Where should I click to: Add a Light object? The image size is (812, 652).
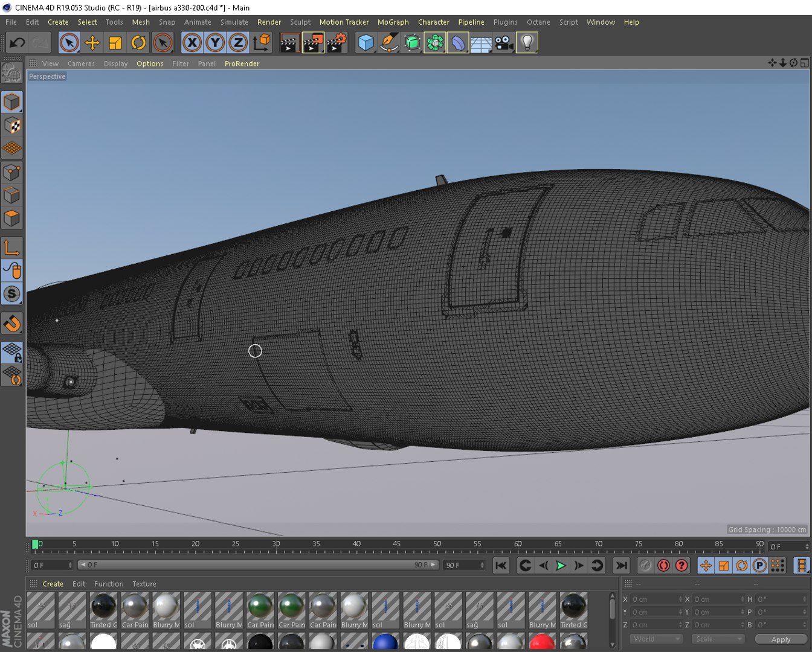pyautogui.click(x=527, y=42)
